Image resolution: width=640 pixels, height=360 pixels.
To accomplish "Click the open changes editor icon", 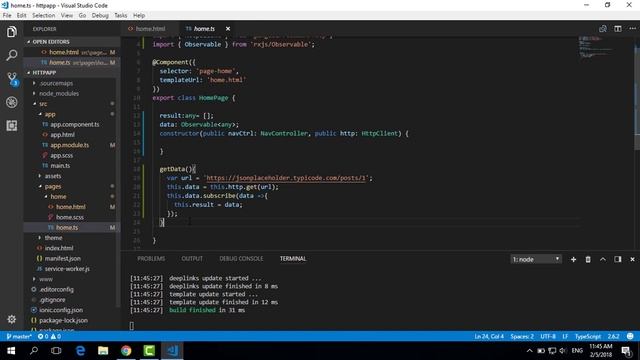I will tap(602, 29).
